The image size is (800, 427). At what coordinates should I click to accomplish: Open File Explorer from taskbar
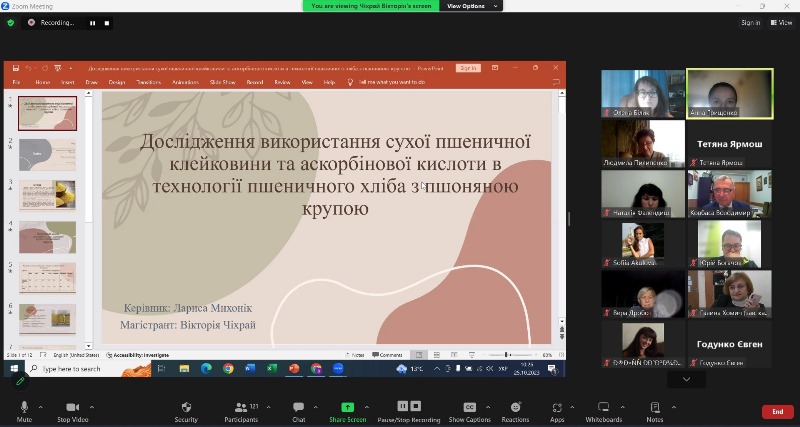(184, 369)
